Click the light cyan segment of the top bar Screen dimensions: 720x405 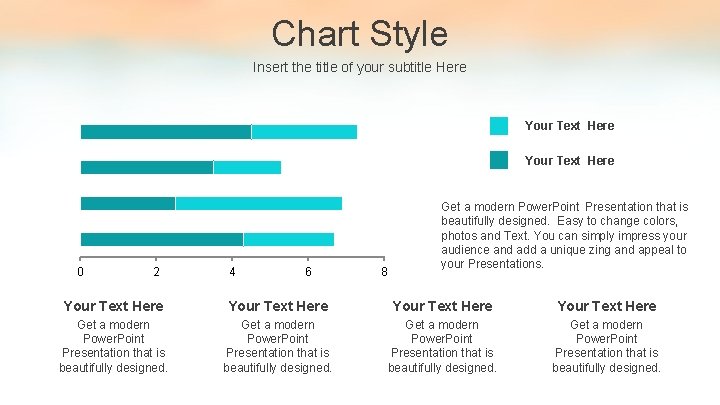click(x=304, y=132)
